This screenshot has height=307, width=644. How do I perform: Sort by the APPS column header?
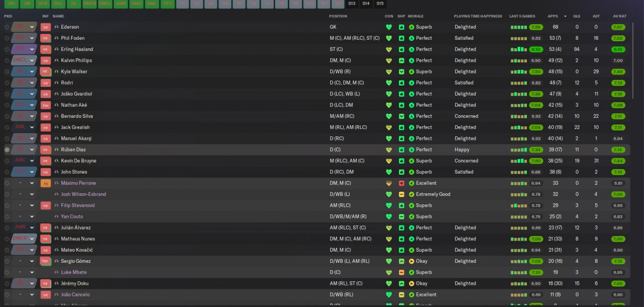[x=553, y=16]
